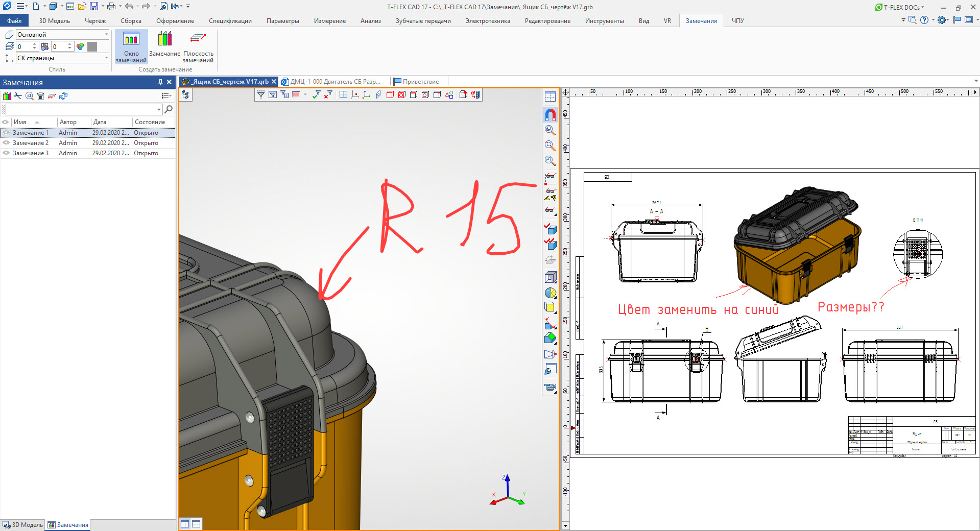Toggle the magnet snapping icon
This screenshot has height=531, width=980.
coord(550,115)
